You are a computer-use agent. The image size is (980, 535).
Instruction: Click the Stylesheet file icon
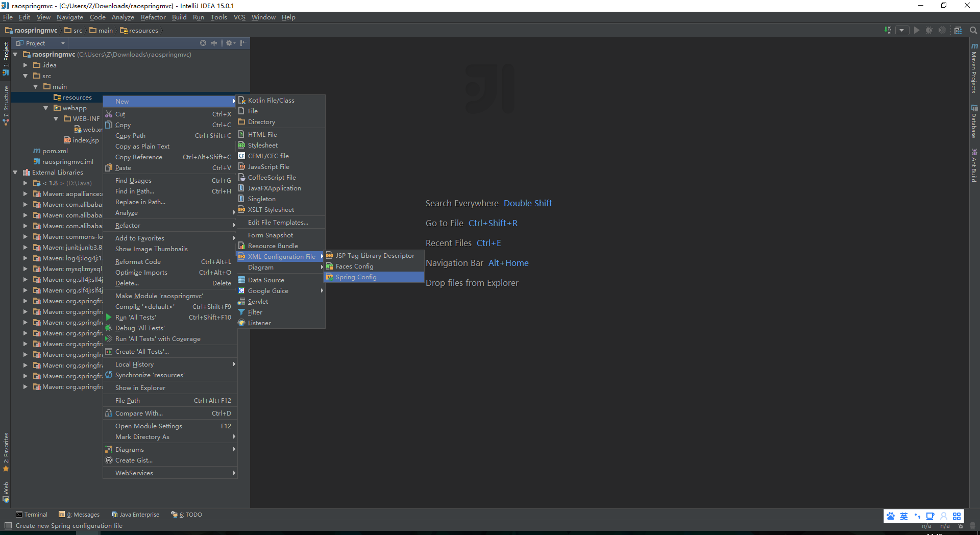[x=242, y=145]
